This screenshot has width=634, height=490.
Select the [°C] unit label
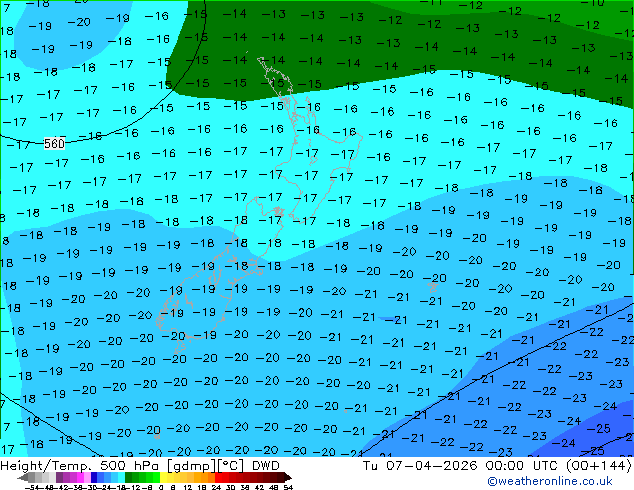tap(231, 466)
